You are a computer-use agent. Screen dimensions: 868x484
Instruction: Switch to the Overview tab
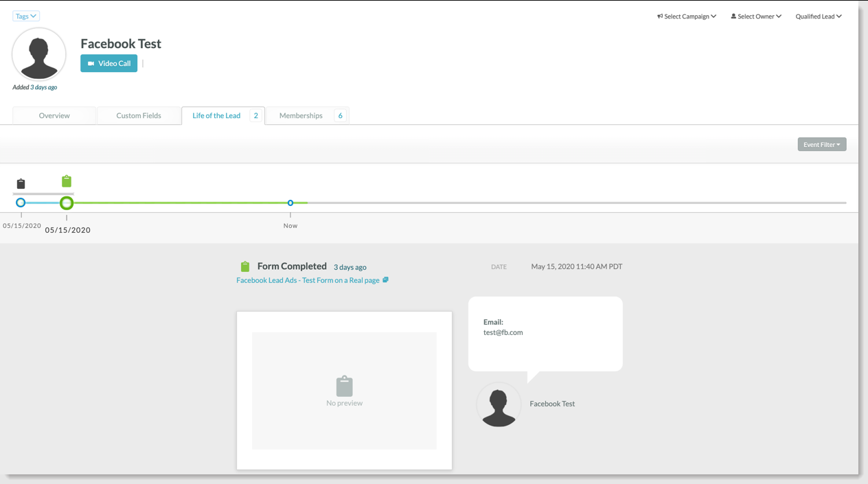[x=54, y=116]
